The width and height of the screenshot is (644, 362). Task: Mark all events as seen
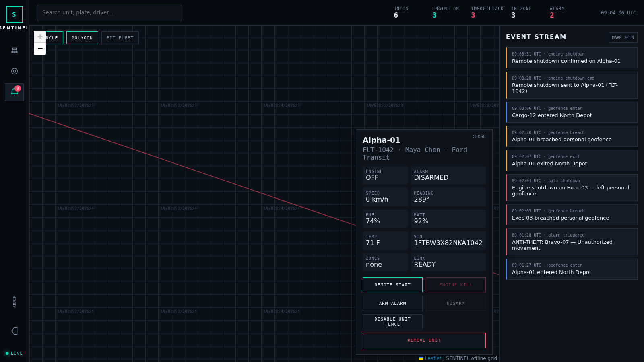point(623,37)
